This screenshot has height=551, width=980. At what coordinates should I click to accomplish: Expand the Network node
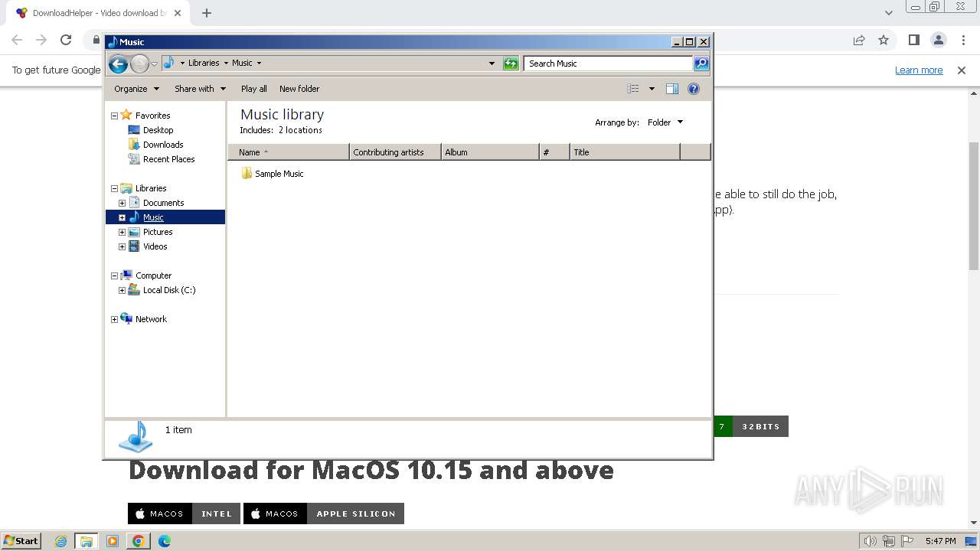tap(114, 319)
